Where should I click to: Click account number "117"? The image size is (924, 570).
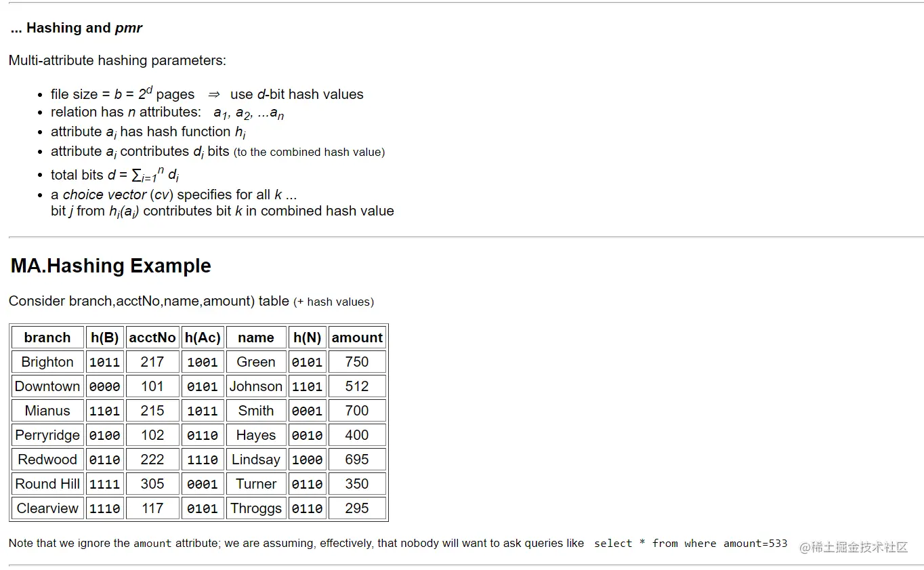(x=152, y=508)
